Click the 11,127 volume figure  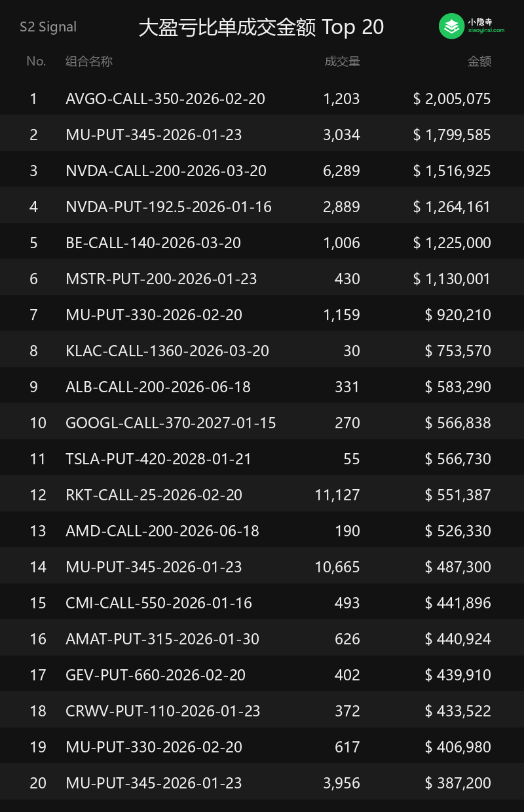tap(337, 495)
